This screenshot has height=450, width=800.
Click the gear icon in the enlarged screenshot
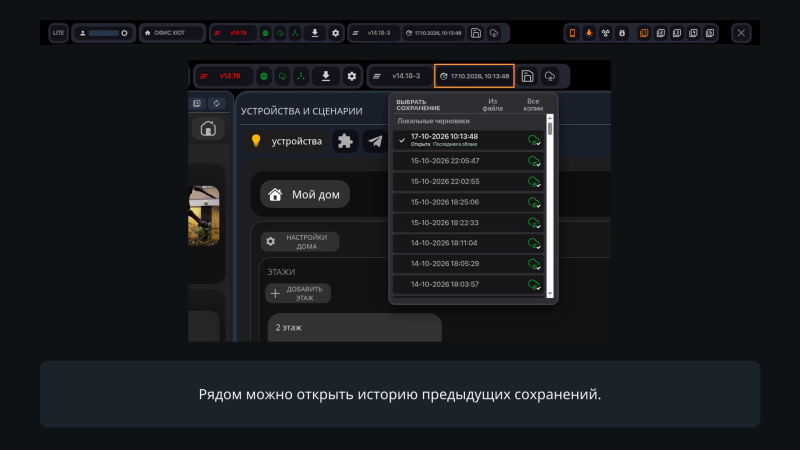(352, 76)
